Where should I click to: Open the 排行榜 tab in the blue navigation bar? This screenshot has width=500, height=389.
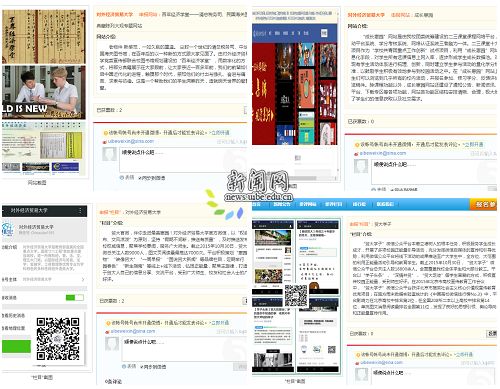[x=359, y=204]
